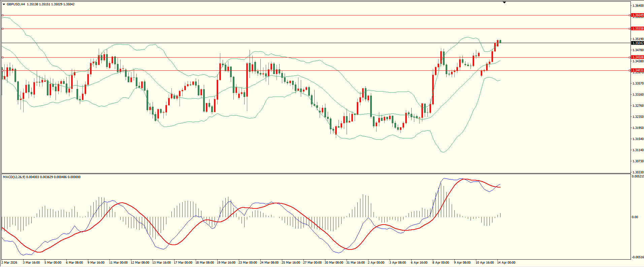Select the 1.36049 red price label
The image size is (644, 267).
pyautogui.click(x=637, y=15)
